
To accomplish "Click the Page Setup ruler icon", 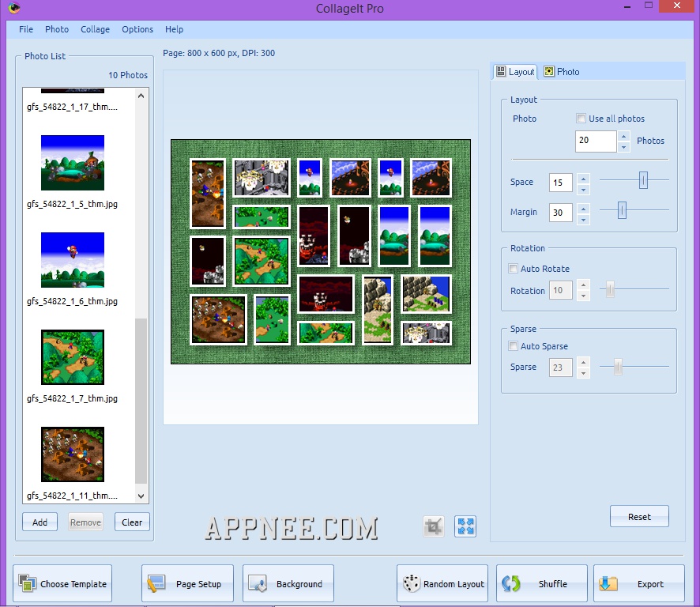I will 156,583.
